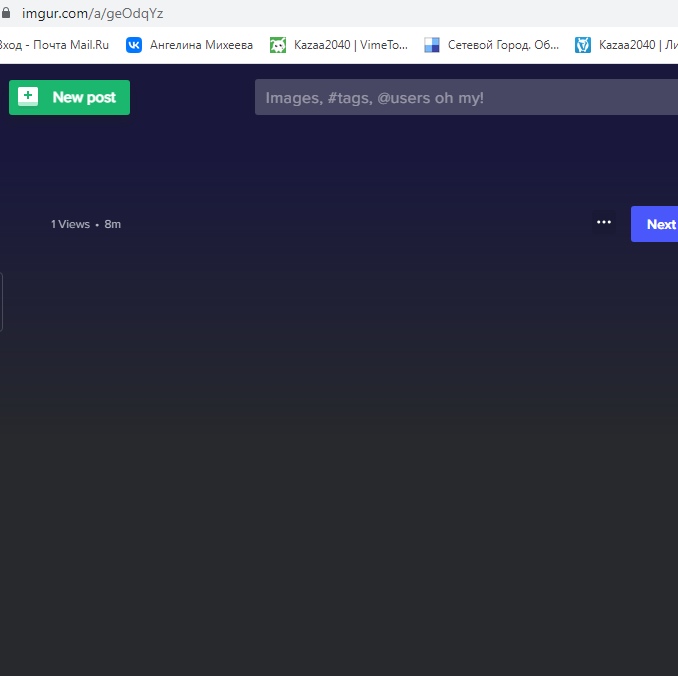Image resolution: width=678 pixels, height=676 pixels.
Task: Click the padlock site security icon
Action: tap(6, 14)
